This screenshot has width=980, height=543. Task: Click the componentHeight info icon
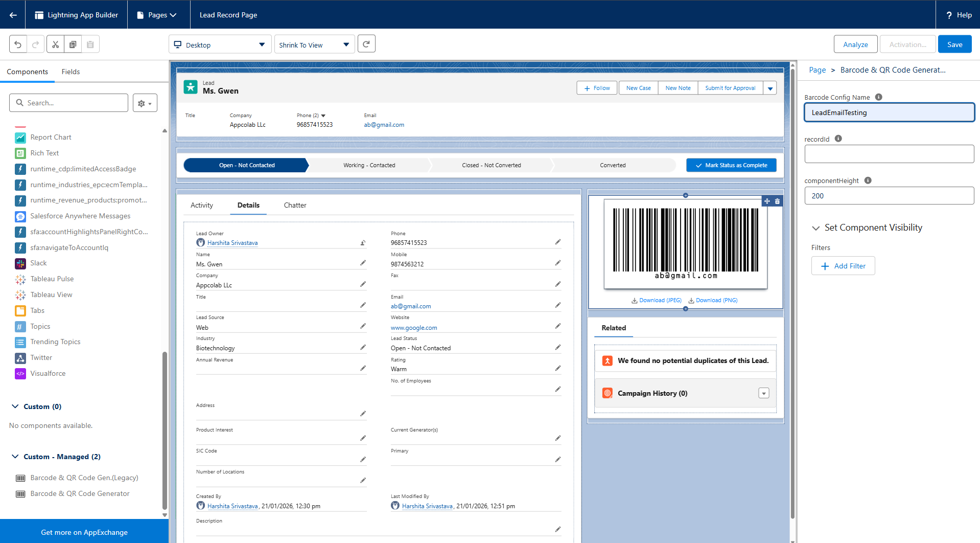(868, 180)
